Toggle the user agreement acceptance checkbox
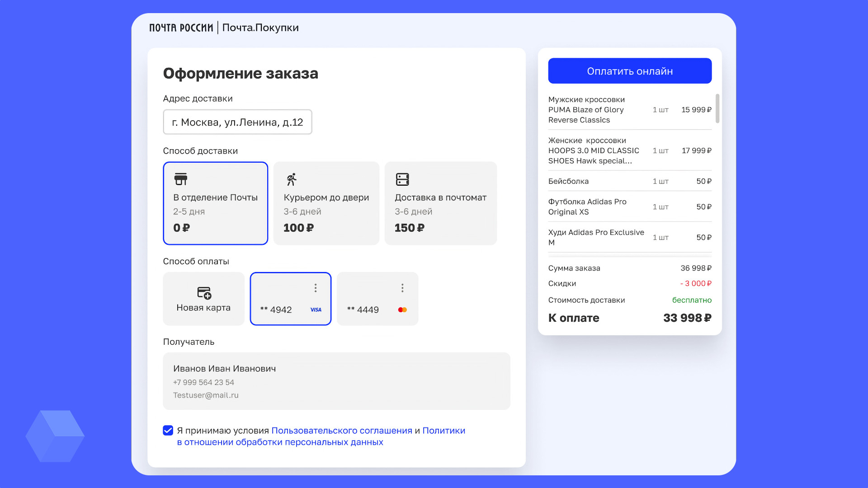The width and height of the screenshot is (868, 488). click(168, 430)
